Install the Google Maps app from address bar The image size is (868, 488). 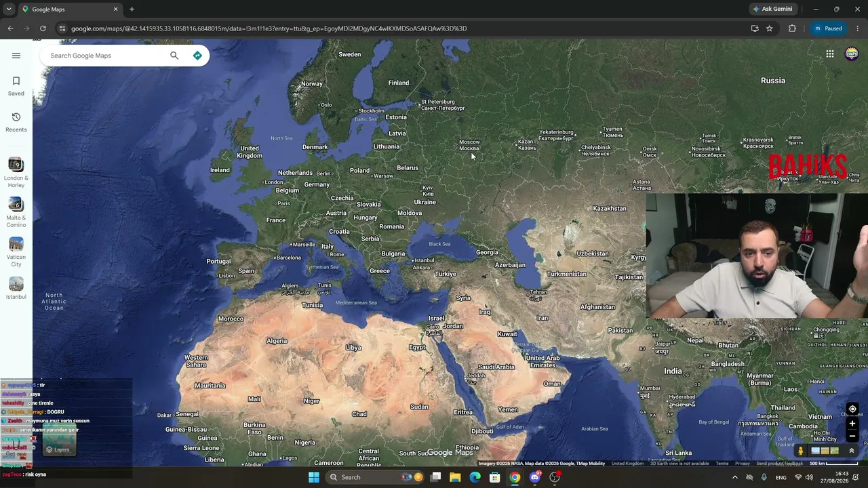[x=755, y=28]
